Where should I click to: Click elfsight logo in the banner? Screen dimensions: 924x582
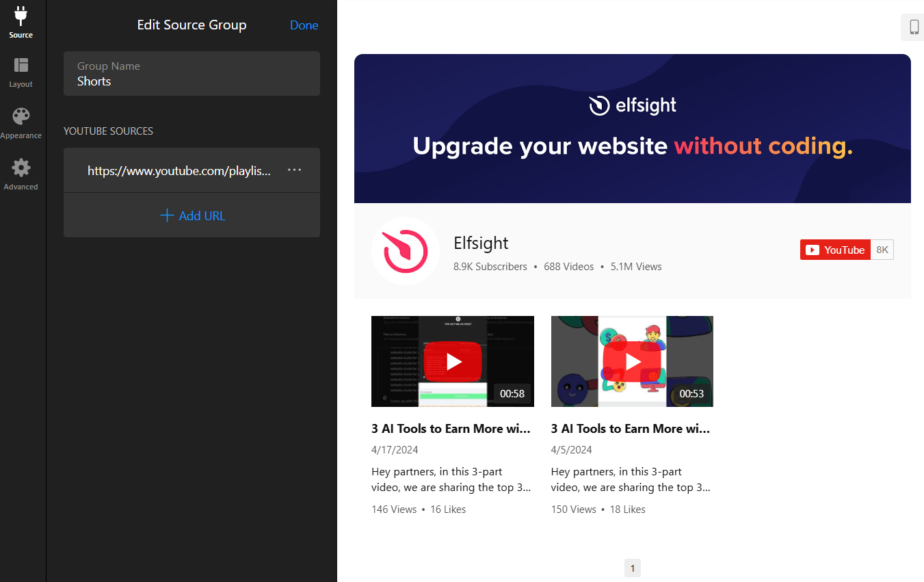pos(633,105)
